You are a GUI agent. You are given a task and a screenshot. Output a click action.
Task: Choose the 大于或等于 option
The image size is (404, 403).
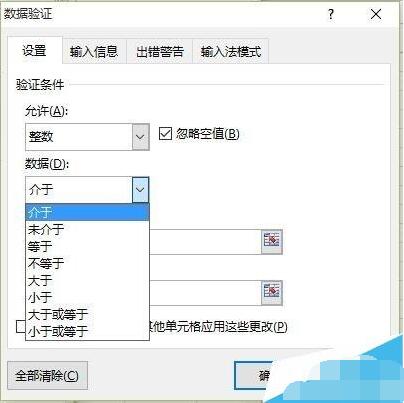click(x=87, y=314)
